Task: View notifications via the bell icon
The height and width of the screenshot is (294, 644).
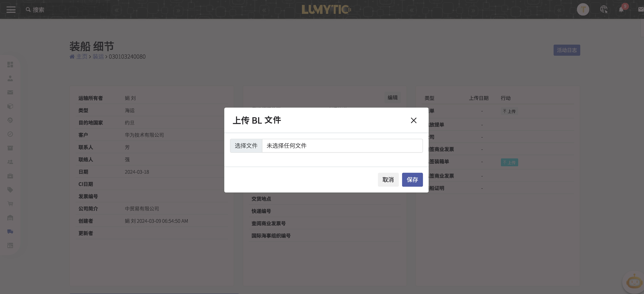Action: (622, 10)
